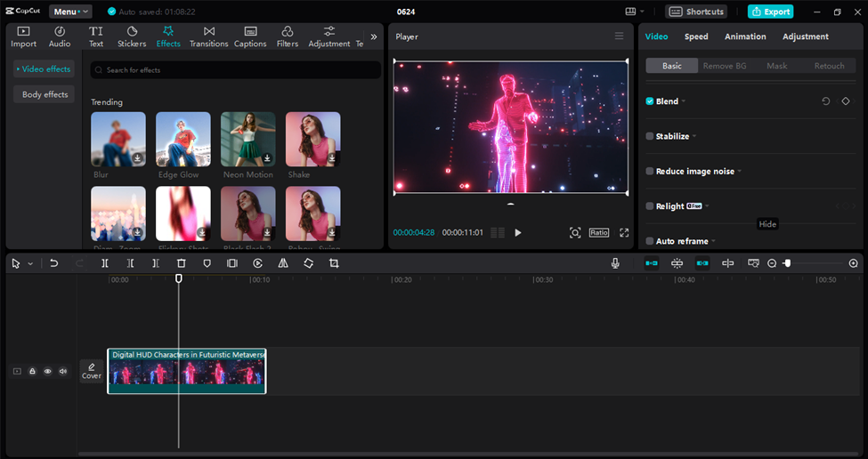Open the Text tools tab
Image resolution: width=868 pixels, height=459 pixels.
coord(96,36)
